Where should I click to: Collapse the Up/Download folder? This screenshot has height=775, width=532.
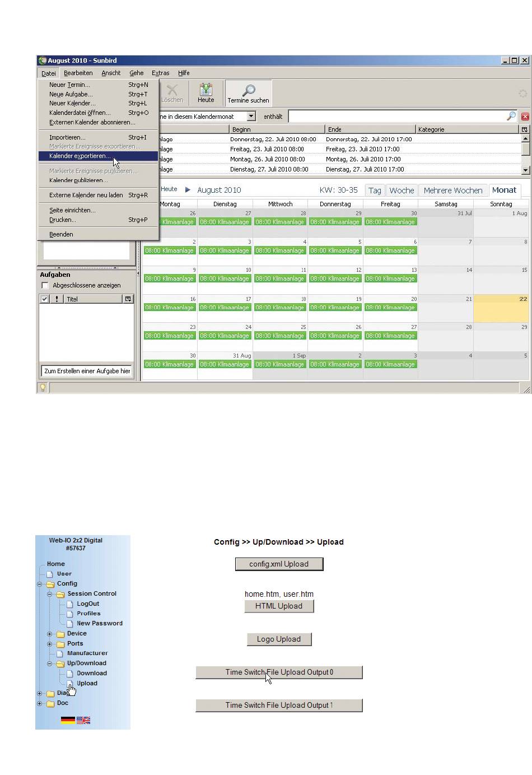click(49, 663)
